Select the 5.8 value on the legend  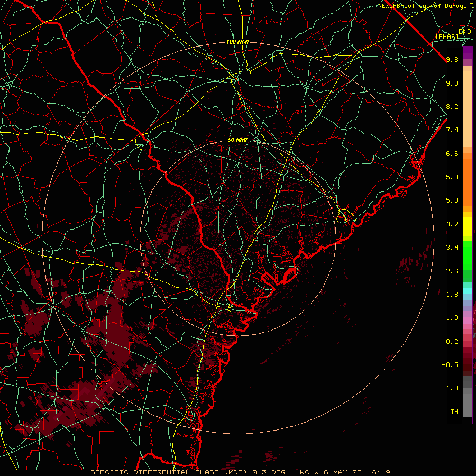(452, 177)
